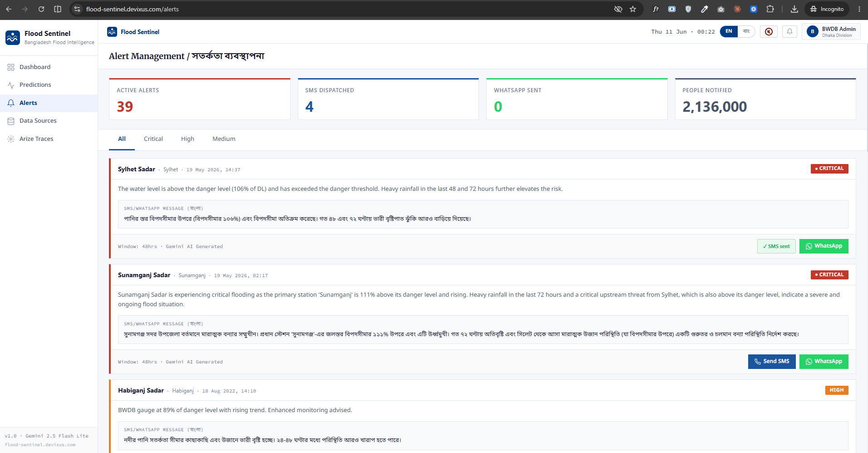
Task: Click the browser forward arrow
Action: (25, 9)
